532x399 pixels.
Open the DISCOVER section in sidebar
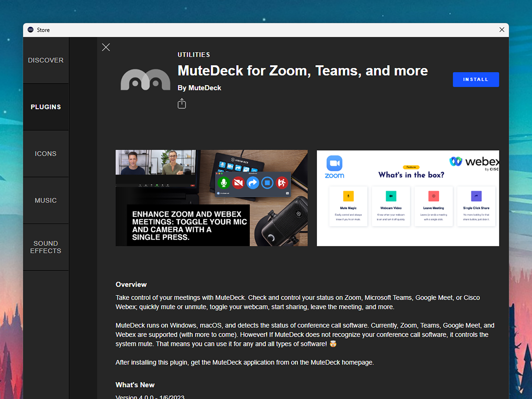[x=46, y=60]
